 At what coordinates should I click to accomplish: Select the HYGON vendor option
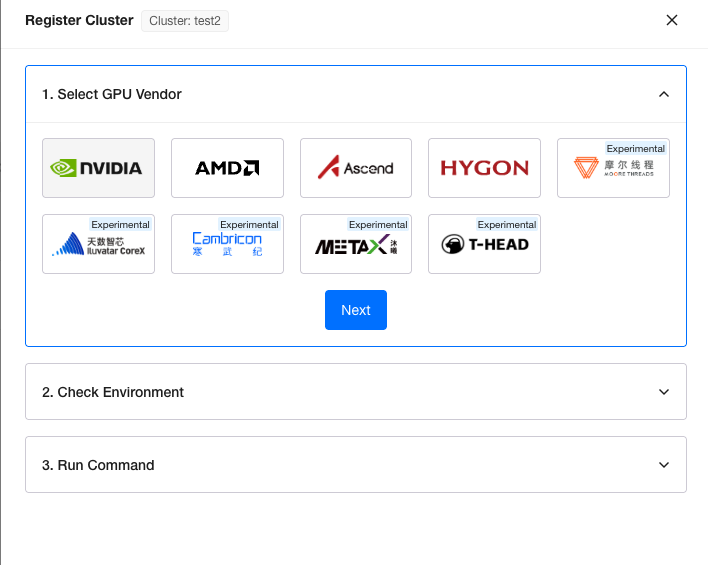(484, 168)
